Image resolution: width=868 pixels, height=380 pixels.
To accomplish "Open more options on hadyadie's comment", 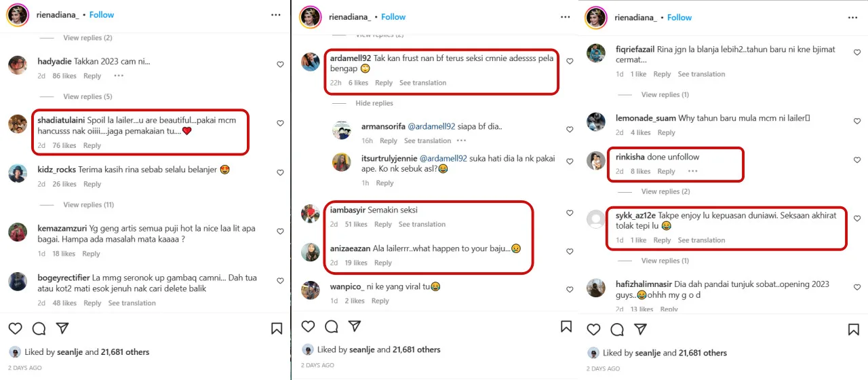I will point(119,76).
